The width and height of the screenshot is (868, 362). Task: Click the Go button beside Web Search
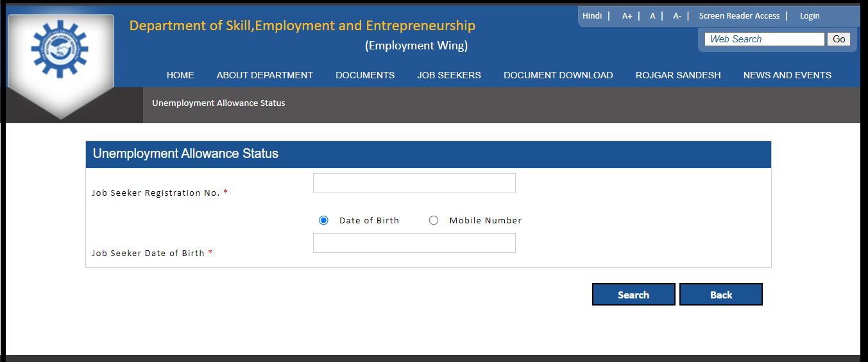click(839, 39)
